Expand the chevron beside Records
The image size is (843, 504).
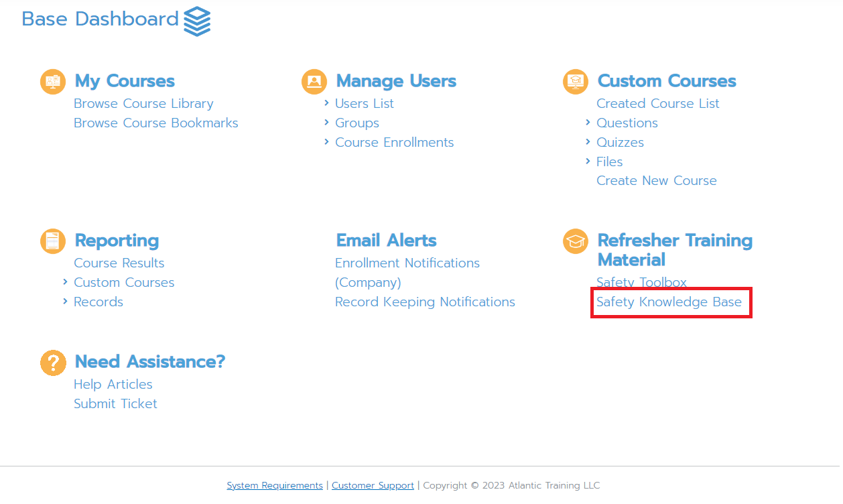[65, 302]
